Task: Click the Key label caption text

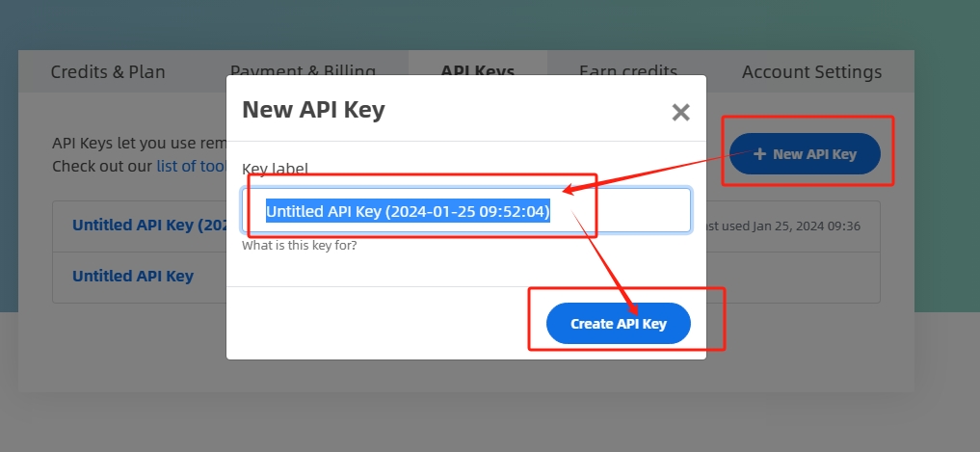Action: [x=275, y=169]
